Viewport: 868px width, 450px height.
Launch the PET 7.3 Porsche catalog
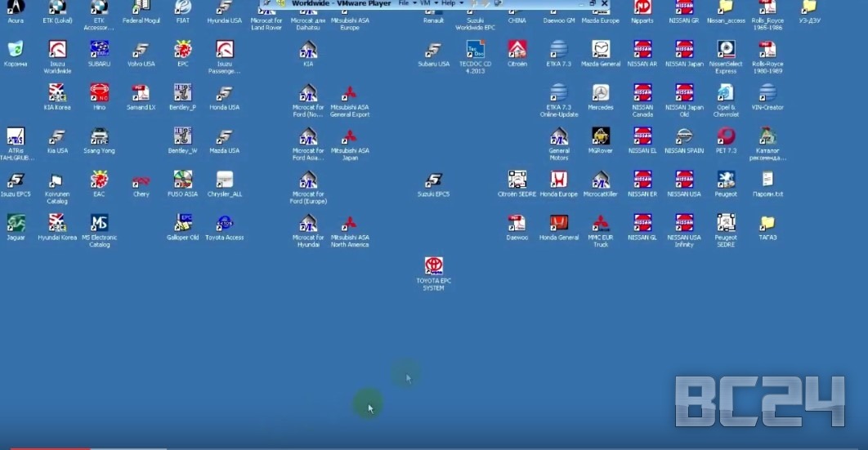pyautogui.click(x=725, y=136)
